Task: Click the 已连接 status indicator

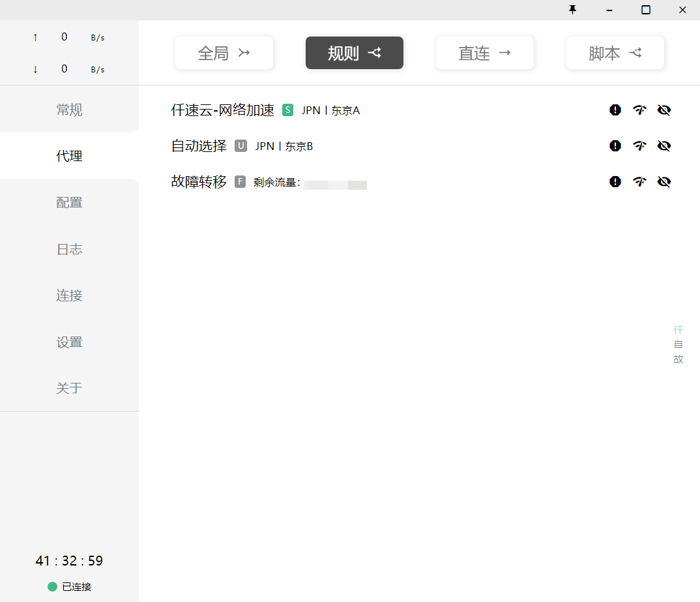Action: 70,587
